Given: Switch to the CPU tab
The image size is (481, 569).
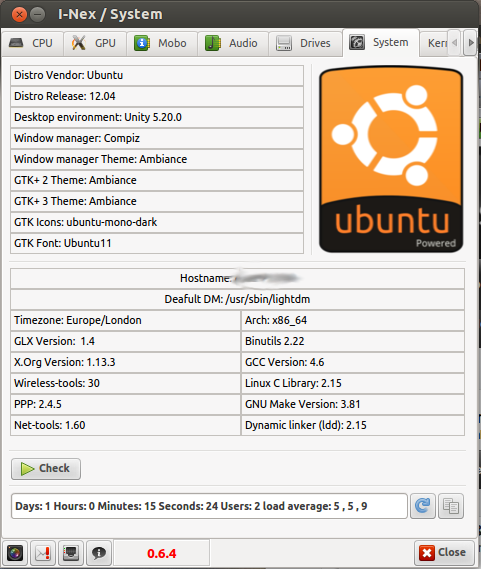Looking at the screenshot, I should click(x=32, y=43).
